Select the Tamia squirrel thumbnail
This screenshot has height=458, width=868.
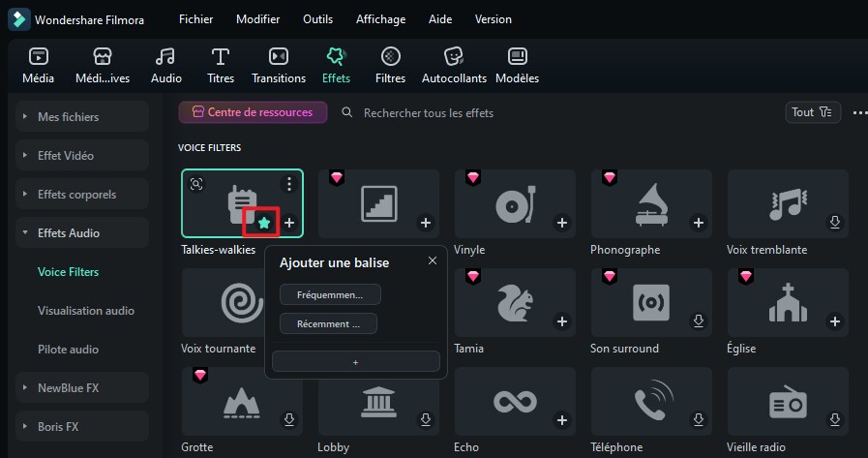point(515,302)
